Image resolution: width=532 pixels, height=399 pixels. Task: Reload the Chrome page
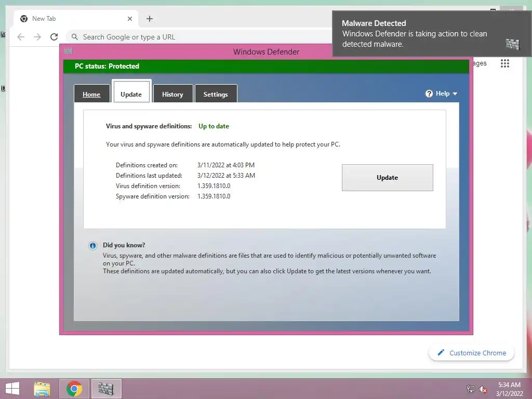(x=54, y=37)
